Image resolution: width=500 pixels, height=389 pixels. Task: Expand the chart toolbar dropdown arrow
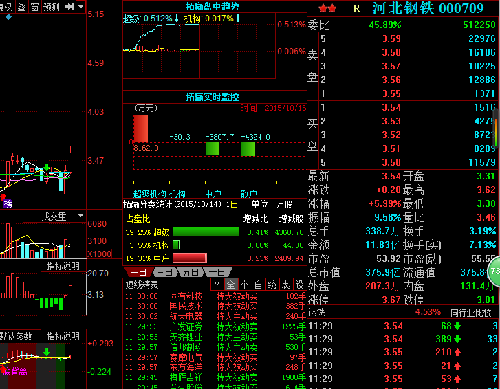point(81,6)
